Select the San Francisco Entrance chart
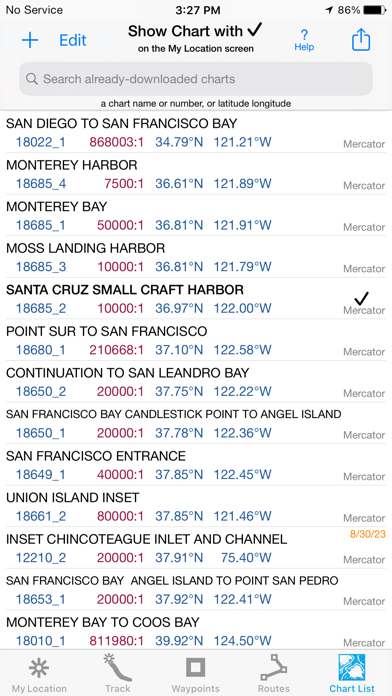This screenshot has height=696, width=392. (196, 464)
